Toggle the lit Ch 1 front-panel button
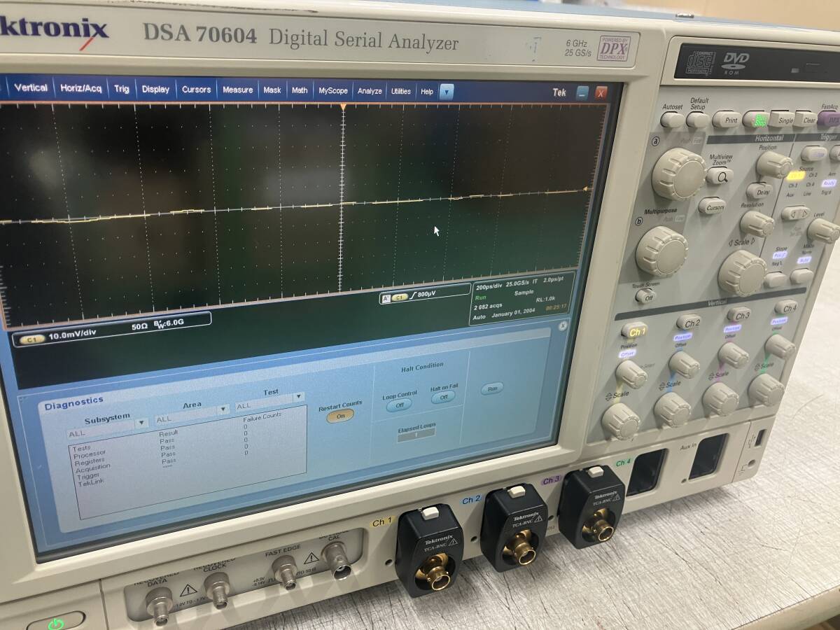Viewport: 840px width, 630px height. click(x=636, y=330)
